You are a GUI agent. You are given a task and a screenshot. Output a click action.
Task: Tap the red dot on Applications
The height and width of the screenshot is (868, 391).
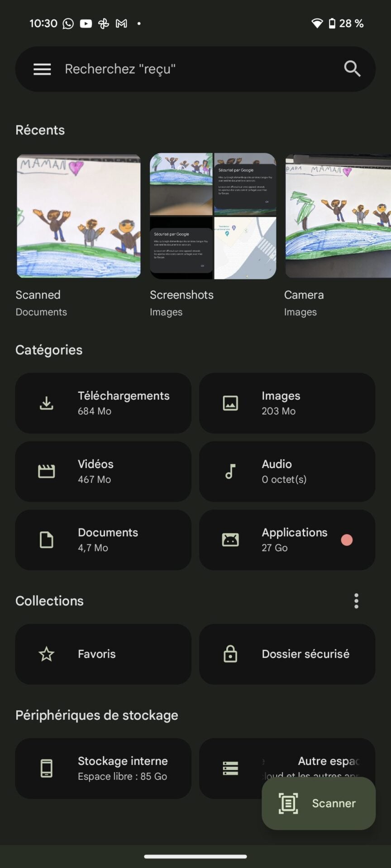(347, 540)
